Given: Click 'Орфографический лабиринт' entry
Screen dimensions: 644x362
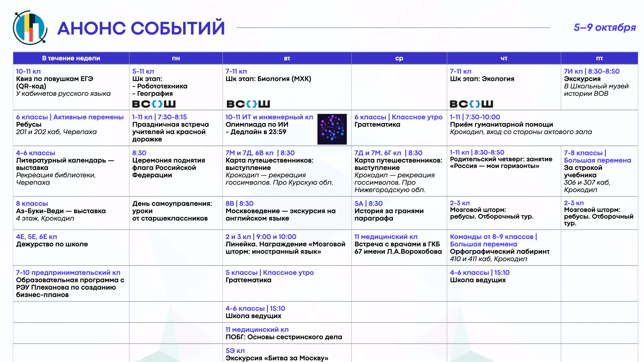Looking at the screenshot, I should coord(500,251).
